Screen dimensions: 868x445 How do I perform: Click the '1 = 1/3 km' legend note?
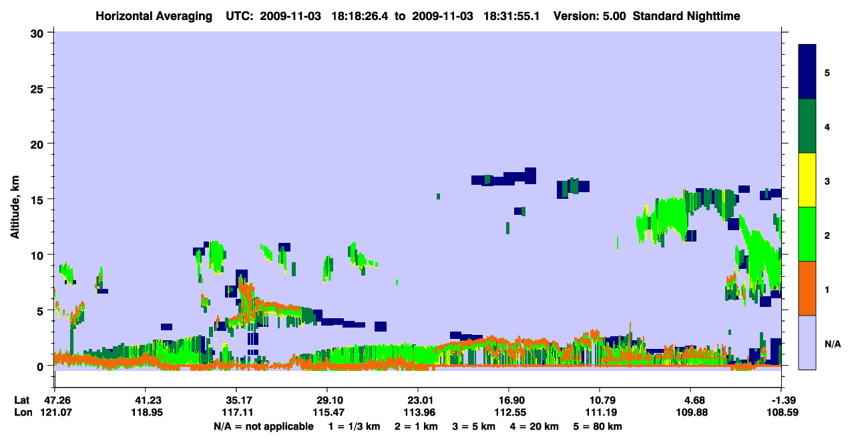355,426
